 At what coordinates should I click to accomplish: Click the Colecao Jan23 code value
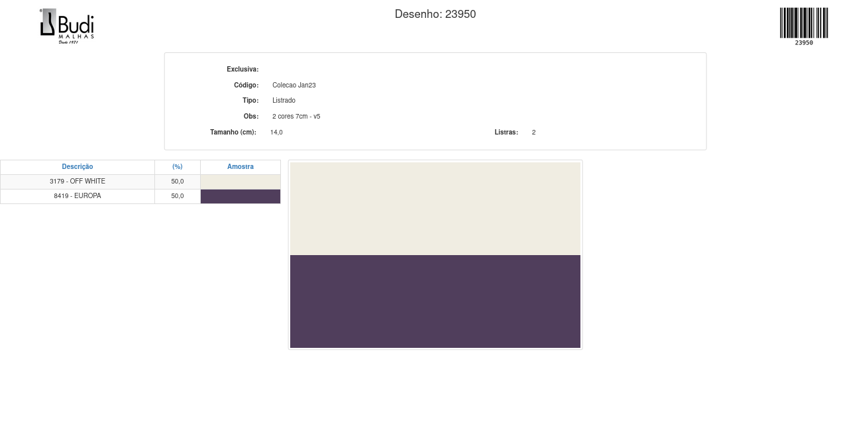click(x=294, y=85)
